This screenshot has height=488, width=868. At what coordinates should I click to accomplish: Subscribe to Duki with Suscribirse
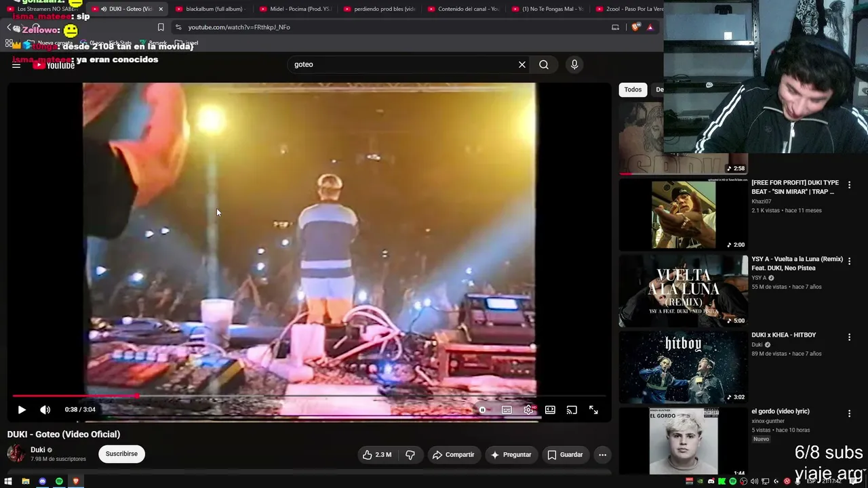click(x=121, y=454)
